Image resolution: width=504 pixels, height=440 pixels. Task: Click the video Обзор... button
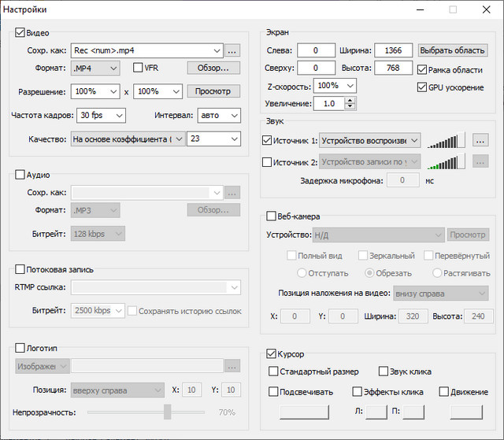213,68
